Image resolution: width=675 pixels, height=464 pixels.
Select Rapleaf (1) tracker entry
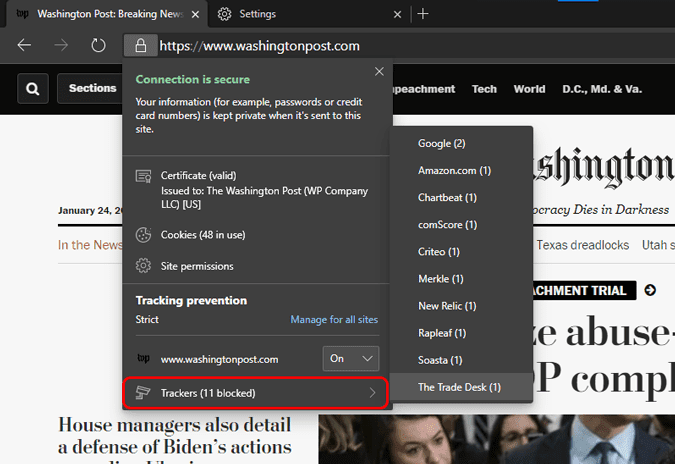click(461, 333)
